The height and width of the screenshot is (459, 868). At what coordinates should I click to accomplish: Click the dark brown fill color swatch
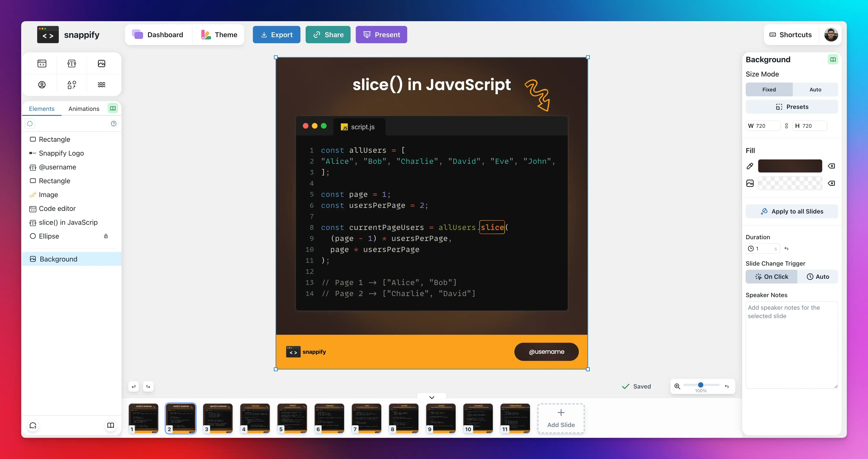(x=790, y=166)
